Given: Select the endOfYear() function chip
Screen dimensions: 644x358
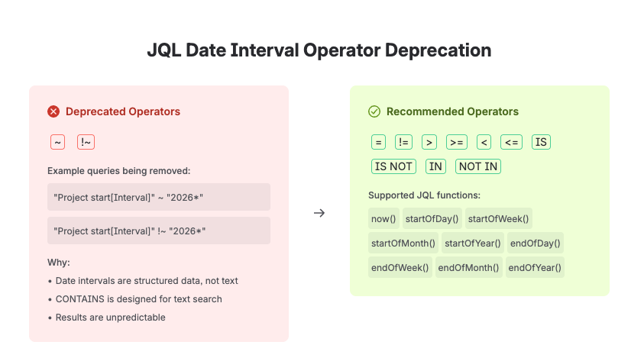Looking at the screenshot, I should coord(535,267).
